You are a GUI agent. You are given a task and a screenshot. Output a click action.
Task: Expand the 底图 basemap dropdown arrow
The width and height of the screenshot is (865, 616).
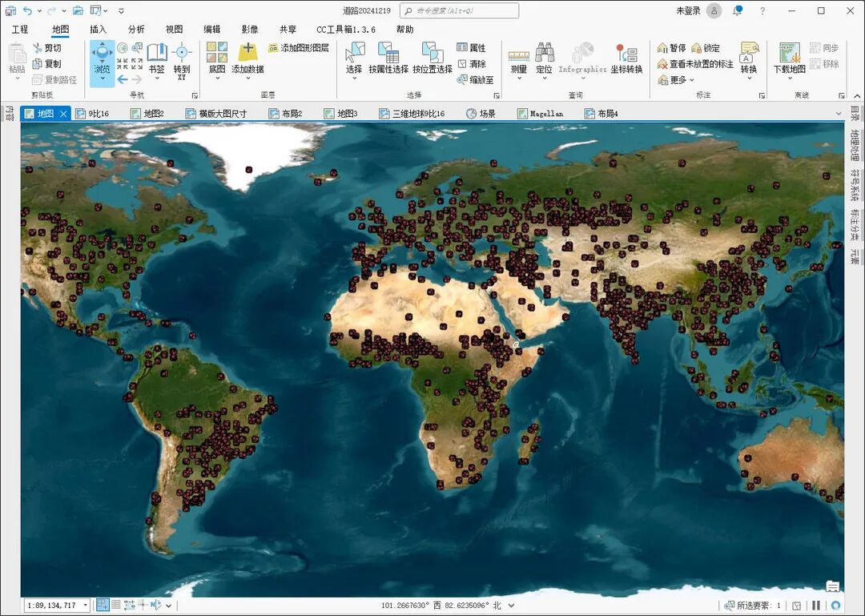tap(217, 79)
